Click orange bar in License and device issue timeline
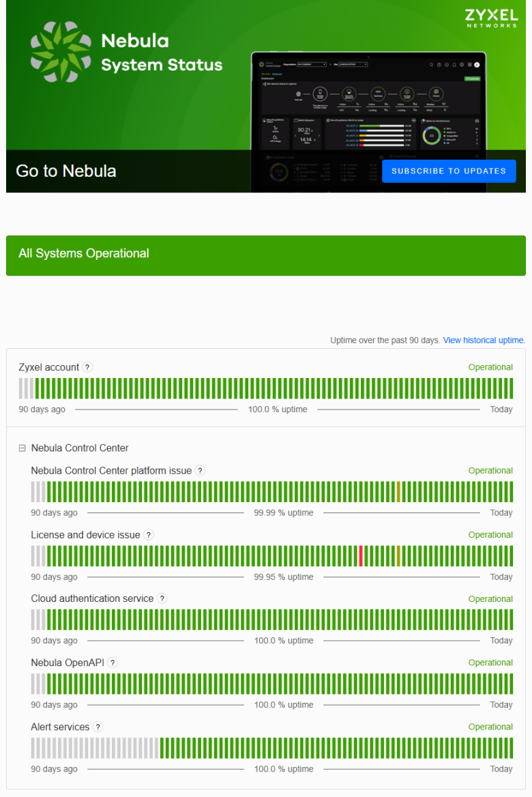532x797 pixels. click(399, 556)
